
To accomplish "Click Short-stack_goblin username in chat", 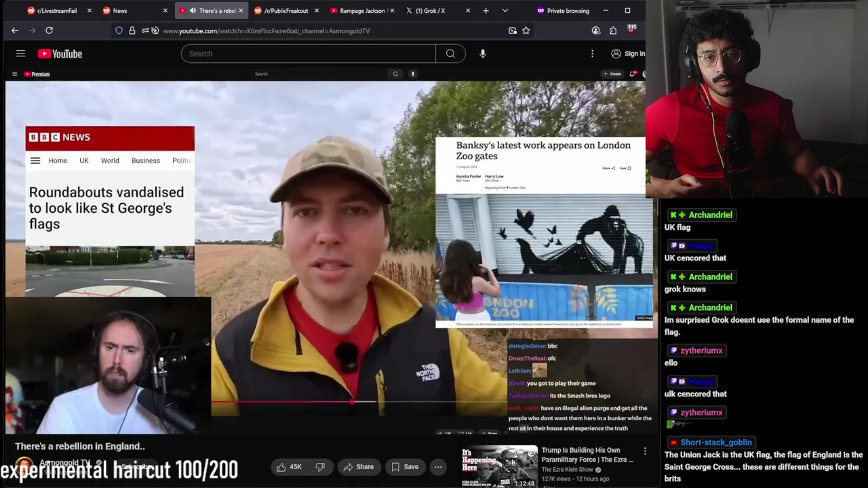I will click(716, 443).
